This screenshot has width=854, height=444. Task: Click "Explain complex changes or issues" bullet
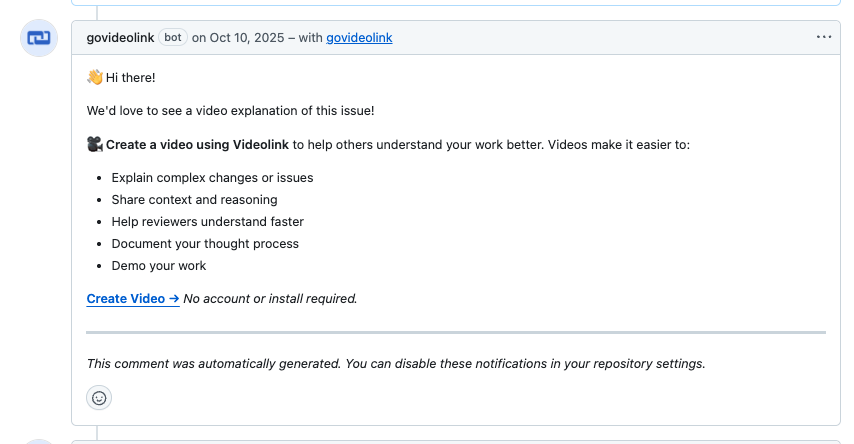[x=212, y=178]
